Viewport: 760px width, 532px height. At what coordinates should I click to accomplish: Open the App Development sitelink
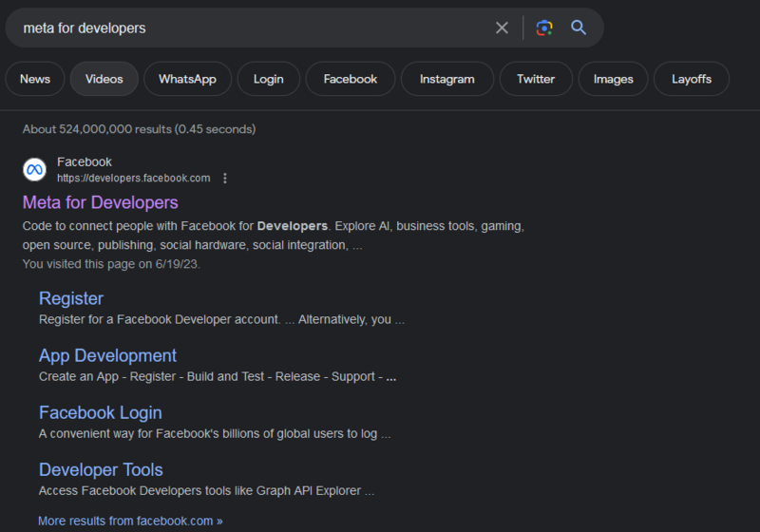pyautogui.click(x=107, y=355)
